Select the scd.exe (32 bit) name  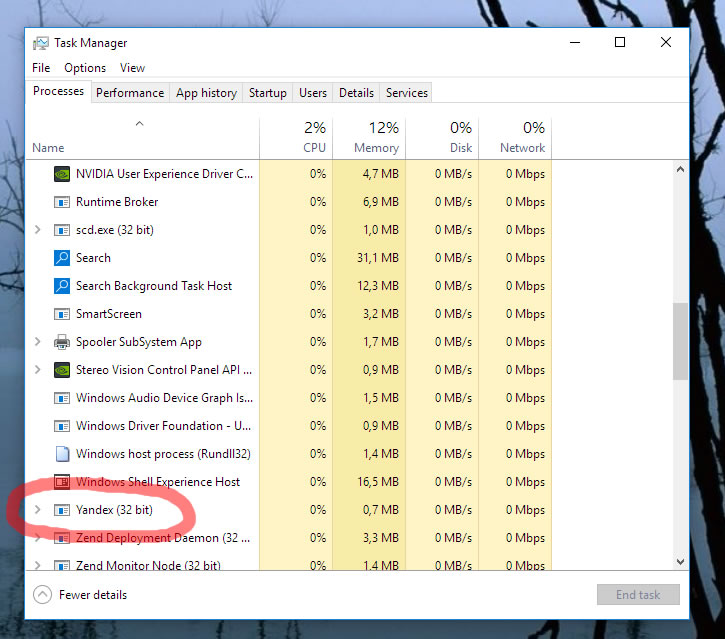115,230
